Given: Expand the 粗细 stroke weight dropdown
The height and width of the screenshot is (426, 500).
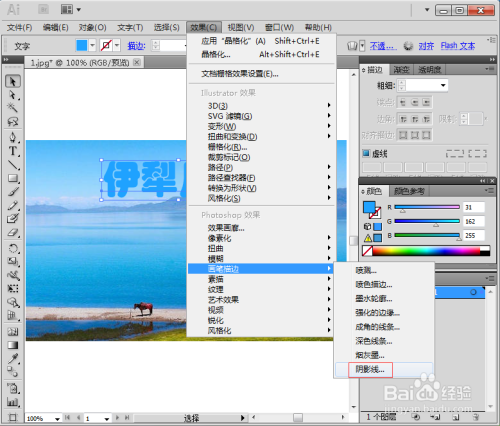Looking at the screenshot, I should (x=443, y=85).
